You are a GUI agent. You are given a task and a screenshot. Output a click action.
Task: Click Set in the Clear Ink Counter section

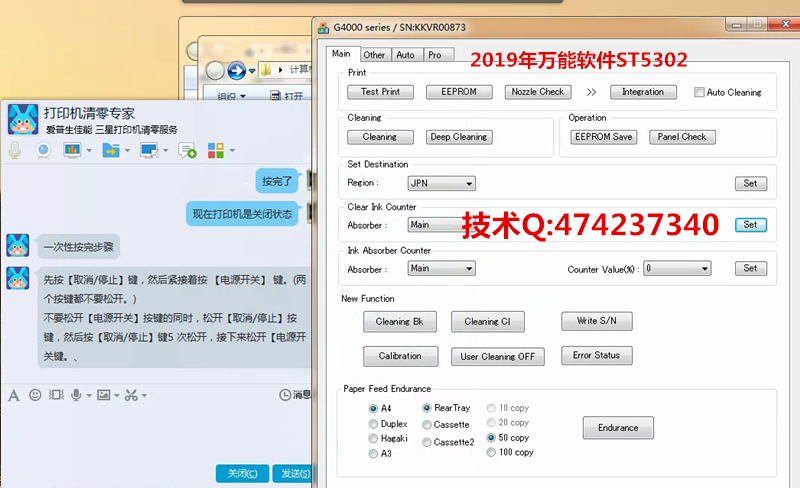[x=751, y=225]
